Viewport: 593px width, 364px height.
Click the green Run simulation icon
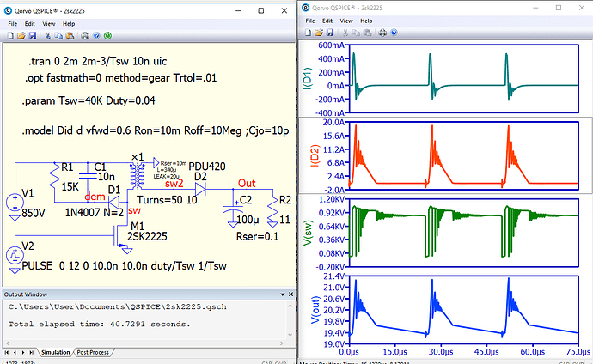tap(107, 36)
